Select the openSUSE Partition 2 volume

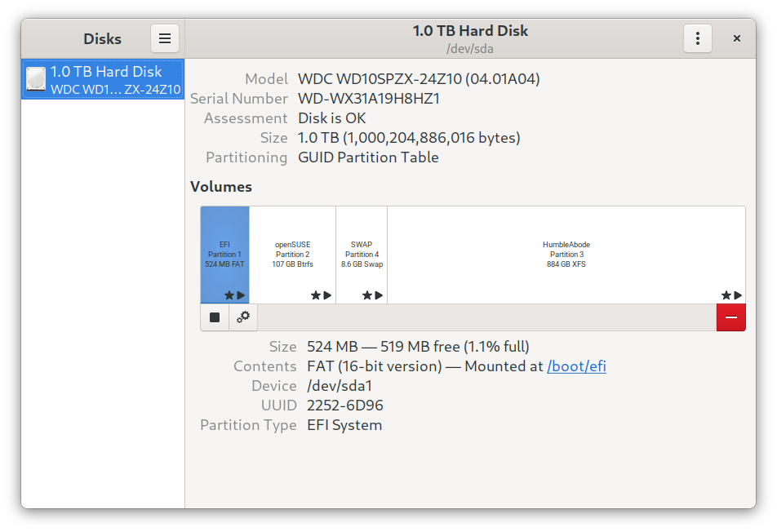pos(292,254)
